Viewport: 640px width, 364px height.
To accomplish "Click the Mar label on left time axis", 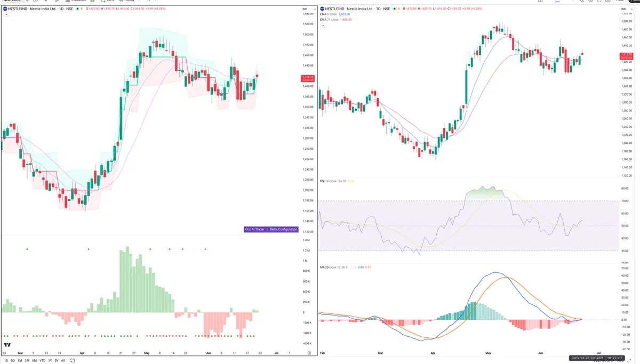I will [x=21, y=353].
